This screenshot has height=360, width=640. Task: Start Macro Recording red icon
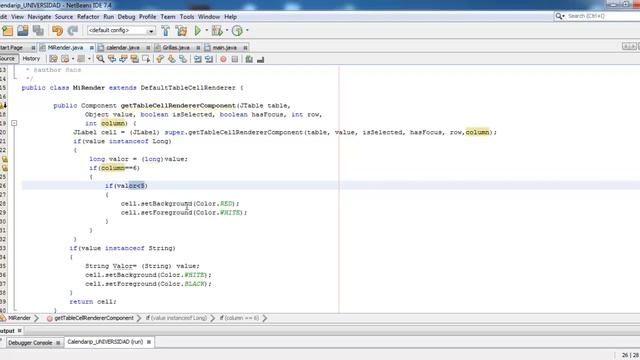click(x=223, y=59)
